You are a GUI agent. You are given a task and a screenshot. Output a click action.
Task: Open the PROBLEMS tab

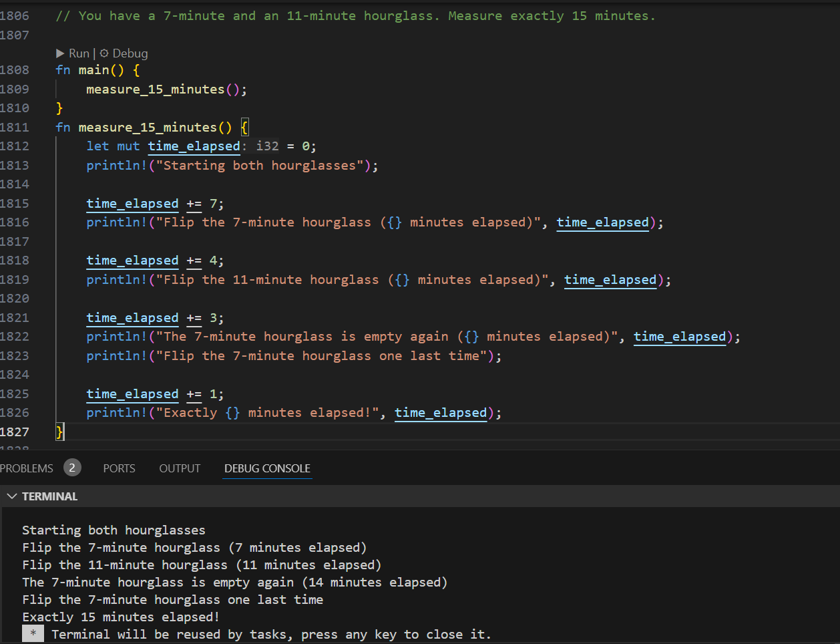point(27,468)
